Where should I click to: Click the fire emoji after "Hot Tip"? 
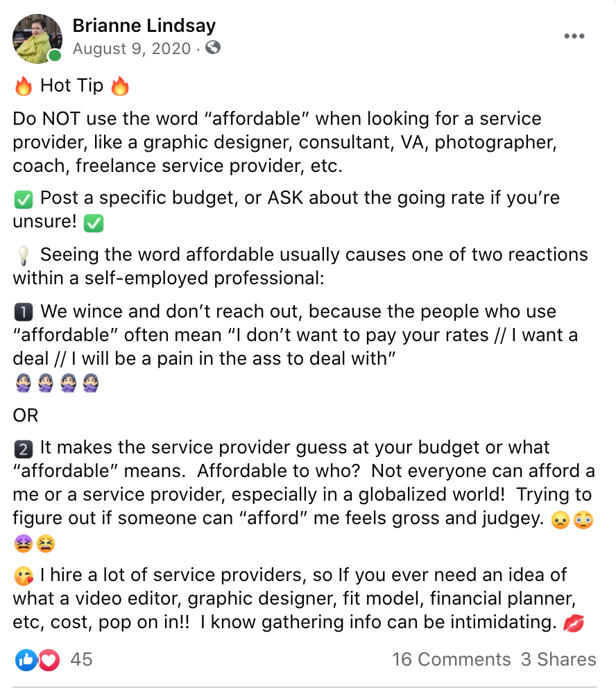tap(120, 86)
